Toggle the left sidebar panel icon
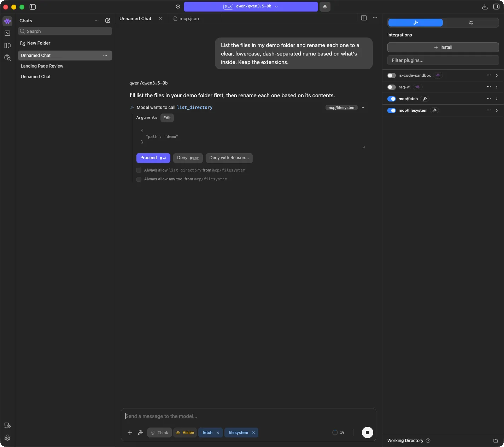Image resolution: width=504 pixels, height=447 pixels. point(33,7)
